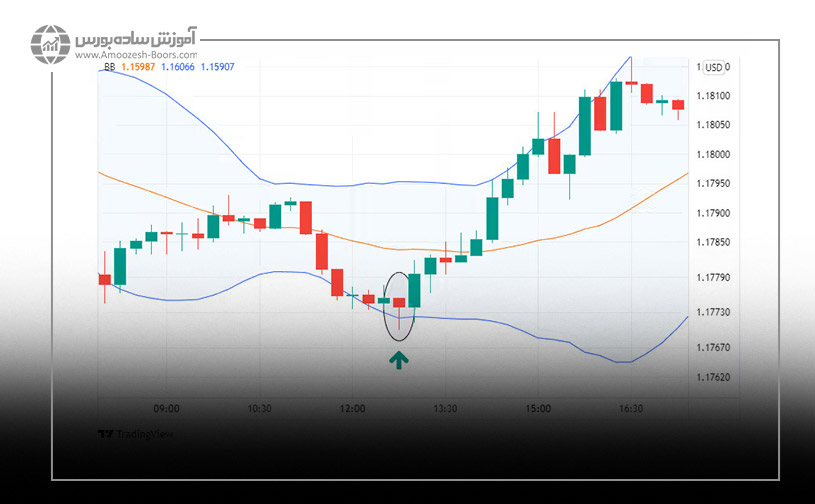Screen dimensions: 815x504
Task: Click the tall green candle right of ellipse
Action: (414, 290)
